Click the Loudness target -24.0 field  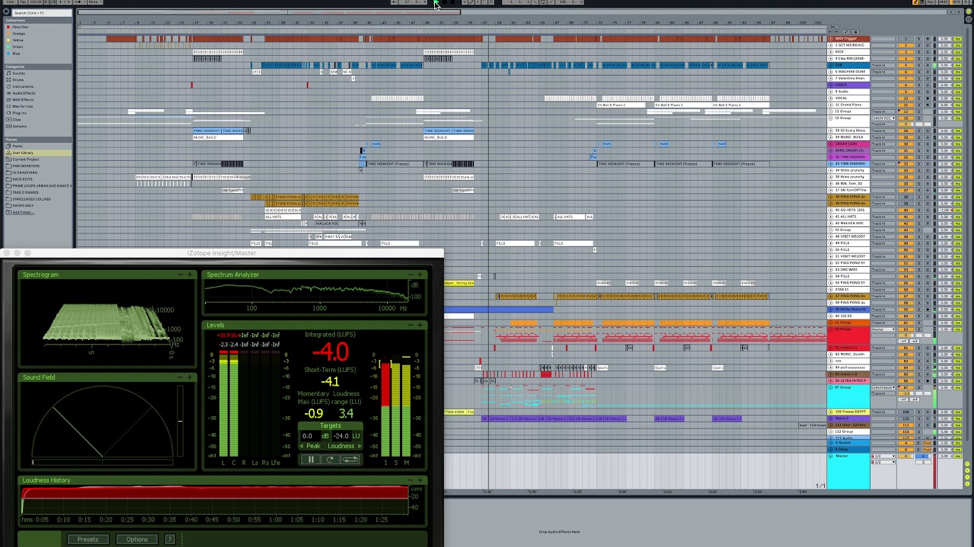(341, 436)
